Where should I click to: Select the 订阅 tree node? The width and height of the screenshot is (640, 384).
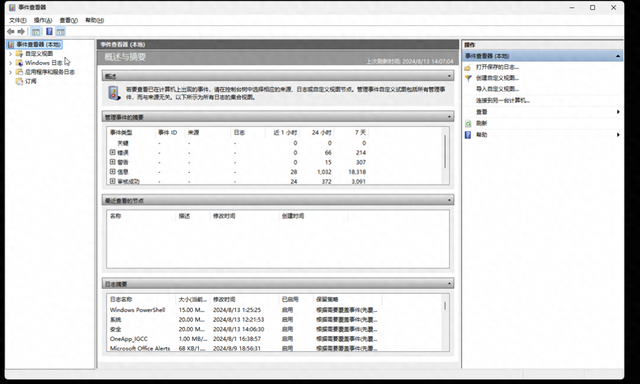(x=31, y=81)
